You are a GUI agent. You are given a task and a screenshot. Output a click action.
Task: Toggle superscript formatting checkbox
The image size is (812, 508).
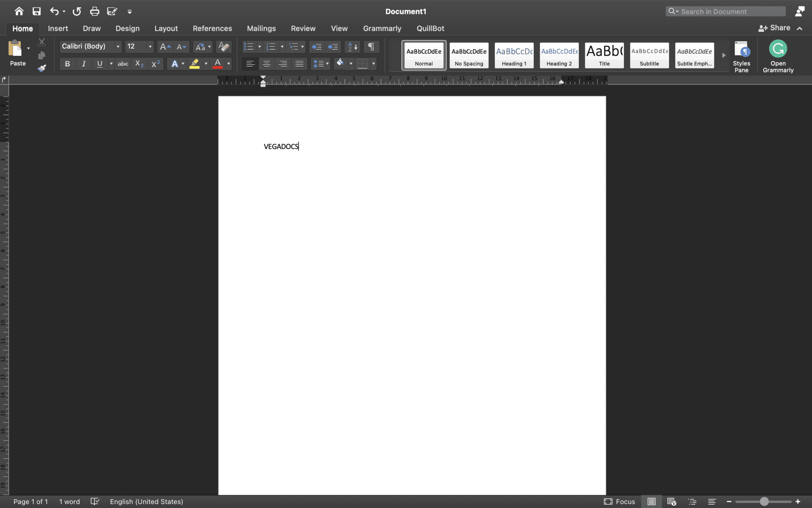[155, 64]
